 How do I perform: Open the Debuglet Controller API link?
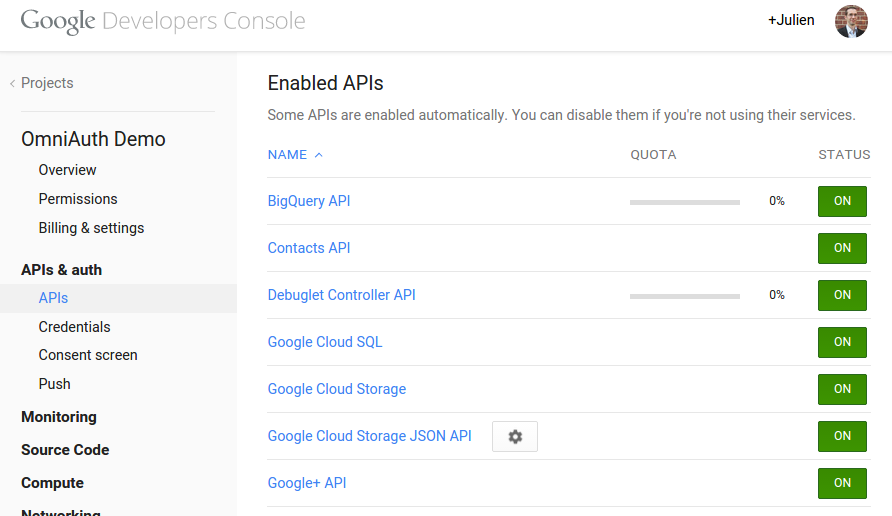(x=341, y=295)
